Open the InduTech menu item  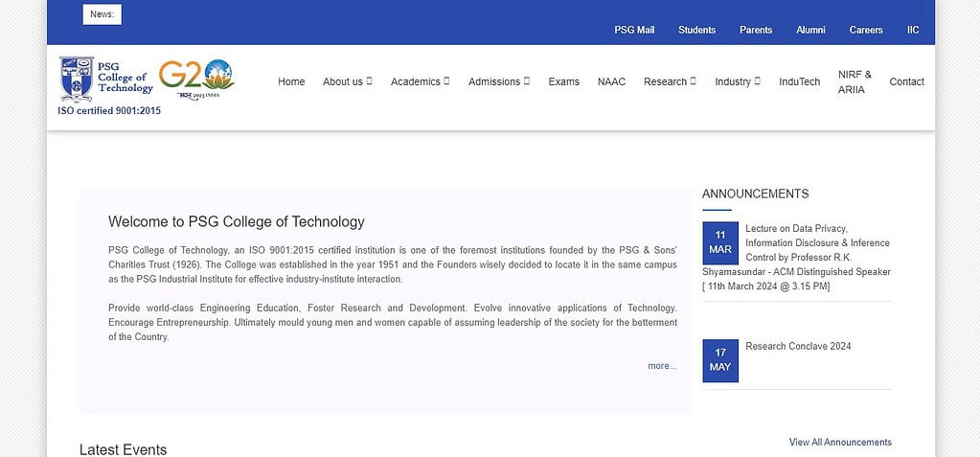coord(799,81)
